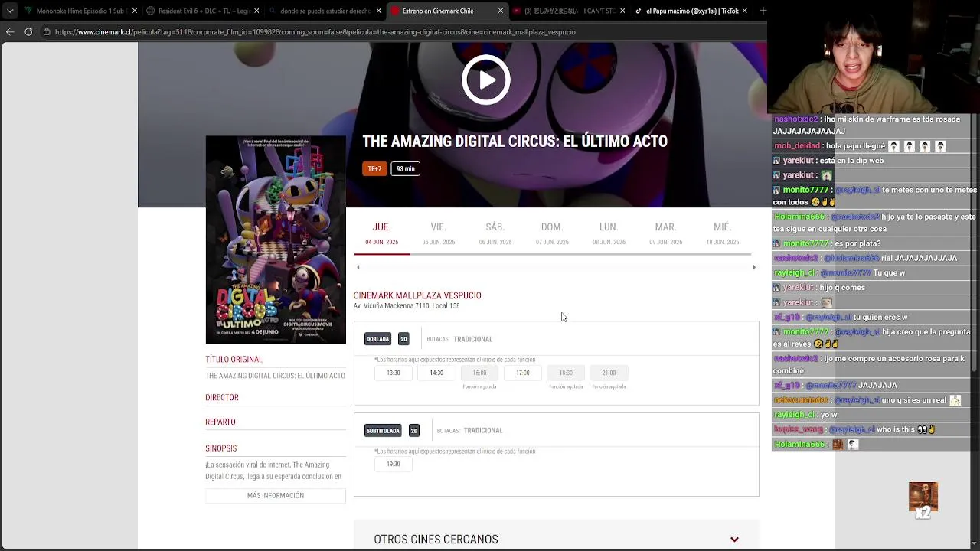The image size is (980, 551).
Task: Choose the 14:30 dubbed showtime
Action: [436, 373]
